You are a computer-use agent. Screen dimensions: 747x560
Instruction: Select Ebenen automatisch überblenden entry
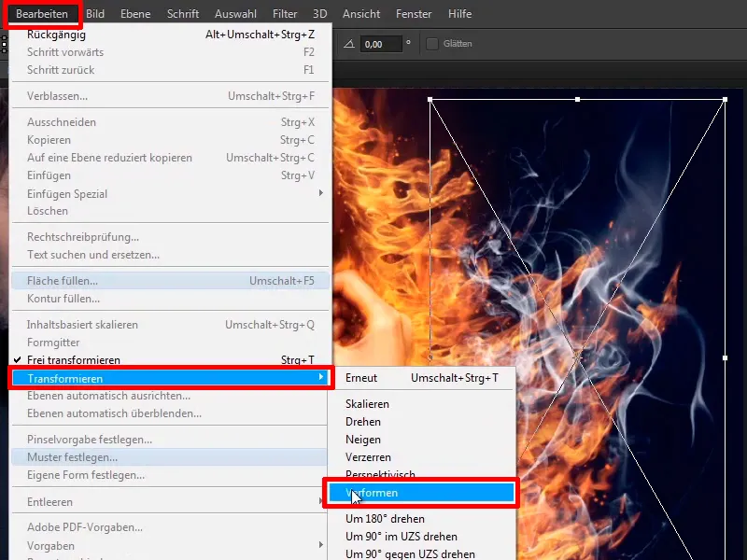pyautogui.click(x=171, y=413)
